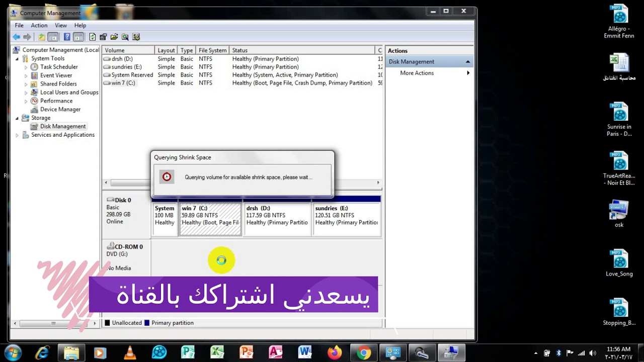This screenshot has width=644, height=362.
Task: Click the Up one level folder icon
Action: click(x=42, y=37)
